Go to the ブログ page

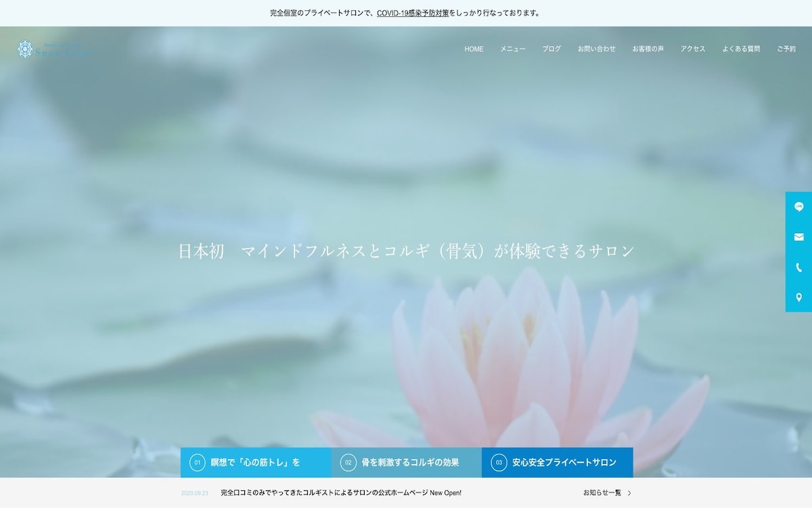pos(551,49)
